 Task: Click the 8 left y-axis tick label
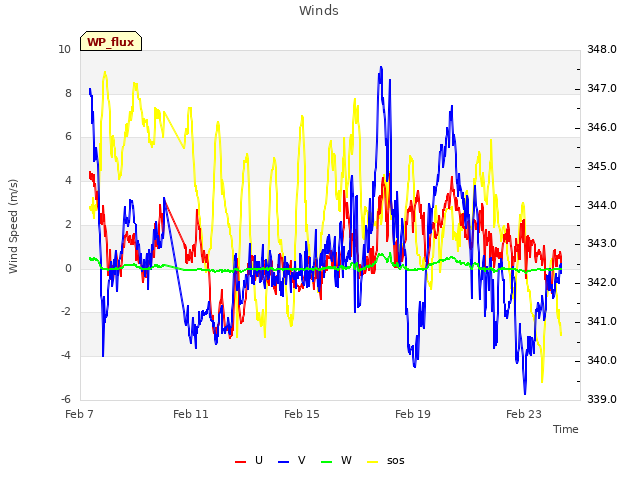point(68,93)
